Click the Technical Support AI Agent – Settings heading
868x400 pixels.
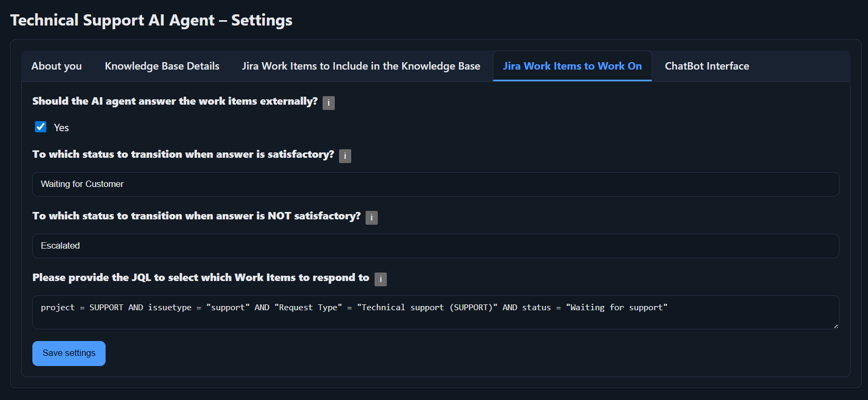151,20
